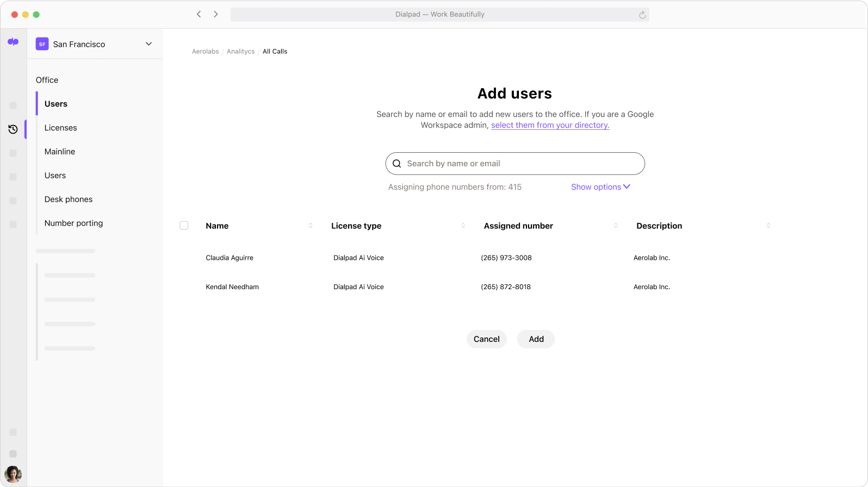Click the browser address bar
This screenshot has height=487, width=868.
click(440, 15)
